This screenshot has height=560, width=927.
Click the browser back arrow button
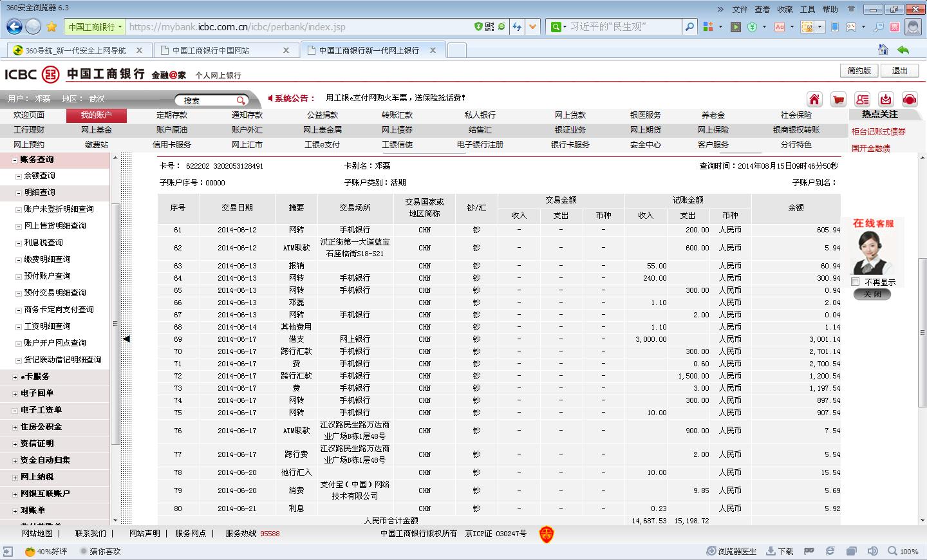pyautogui.click(x=14, y=26)
